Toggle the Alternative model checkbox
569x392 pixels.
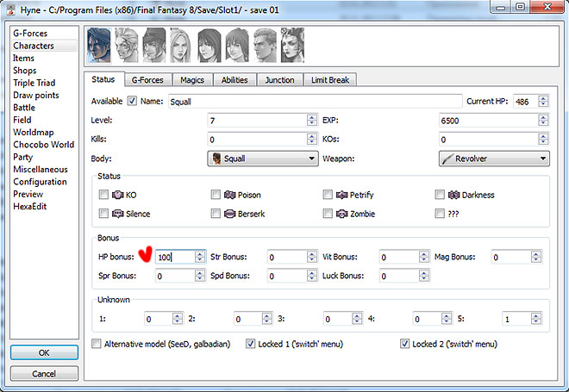tap(97, 344)
